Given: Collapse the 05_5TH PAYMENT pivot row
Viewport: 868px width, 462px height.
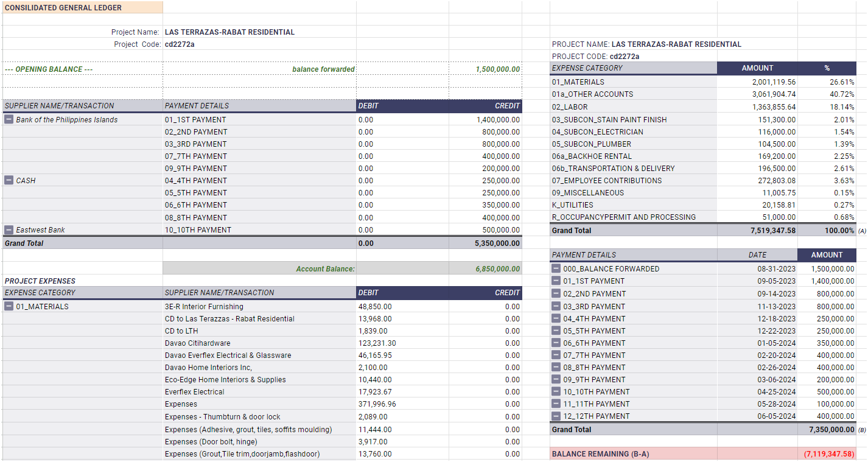Looking at the screenshot, I should (556, 331).
